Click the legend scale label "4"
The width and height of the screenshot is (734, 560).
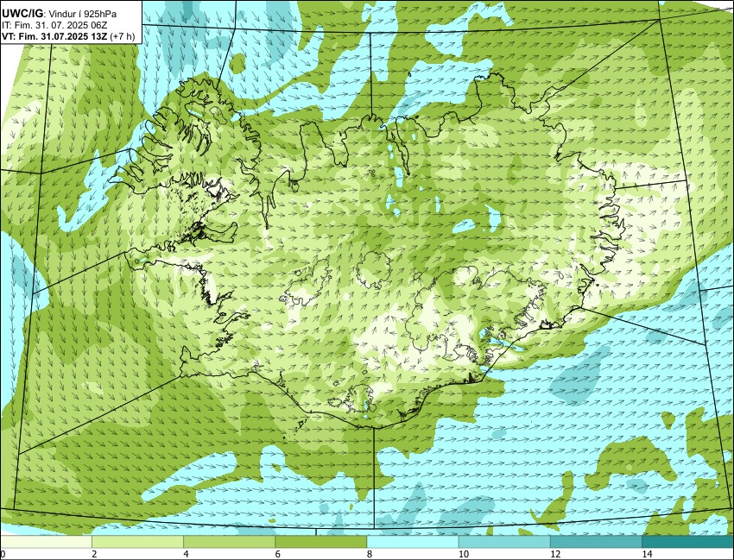[x=186, y=554]
